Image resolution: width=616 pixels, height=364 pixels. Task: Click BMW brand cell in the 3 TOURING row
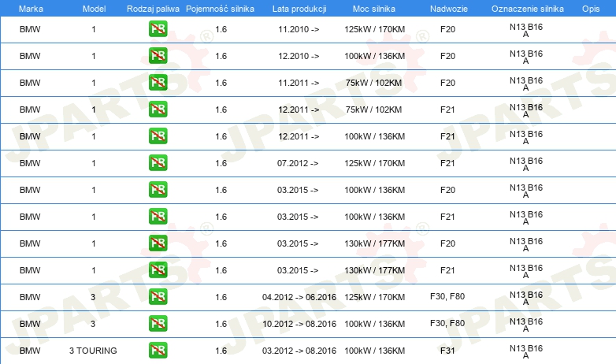[x=30, y=351]
